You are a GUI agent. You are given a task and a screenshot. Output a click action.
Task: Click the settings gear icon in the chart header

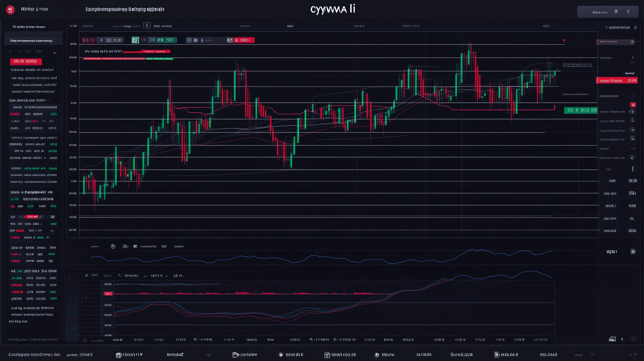tap(146, 26)
